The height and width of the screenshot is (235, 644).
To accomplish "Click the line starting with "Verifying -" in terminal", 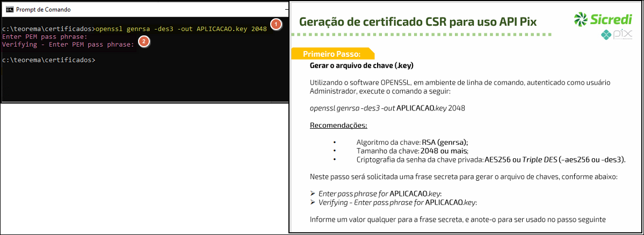I will [68, 45].
